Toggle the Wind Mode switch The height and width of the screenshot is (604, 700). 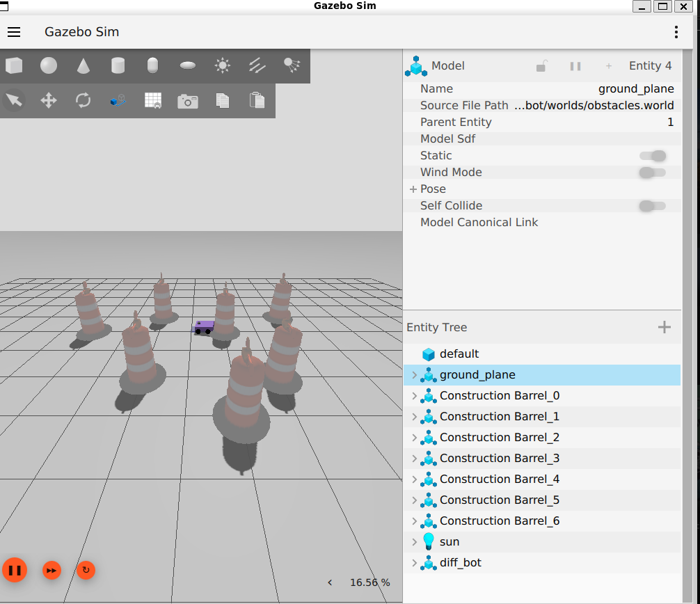tap(653, 173)
